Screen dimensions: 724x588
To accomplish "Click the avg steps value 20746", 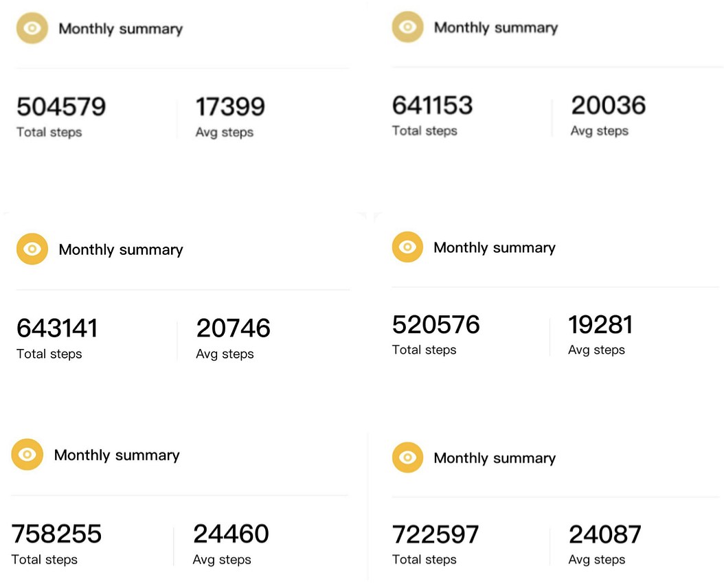I will [x=234, y=328].
